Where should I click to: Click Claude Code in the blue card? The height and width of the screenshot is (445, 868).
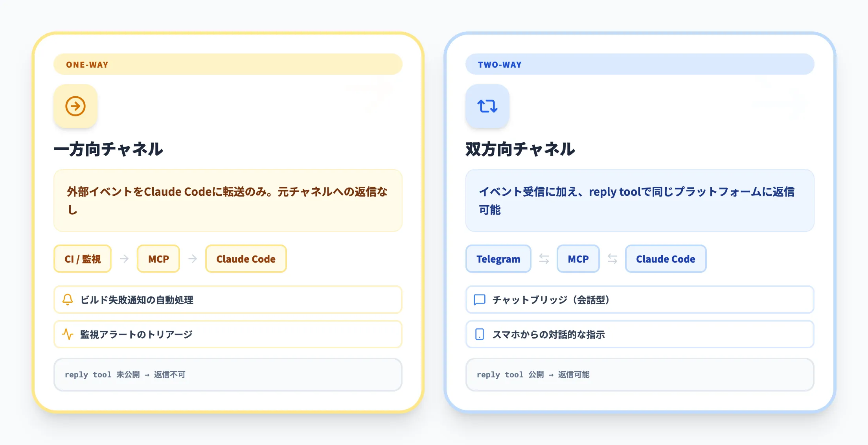coord(666,259)
